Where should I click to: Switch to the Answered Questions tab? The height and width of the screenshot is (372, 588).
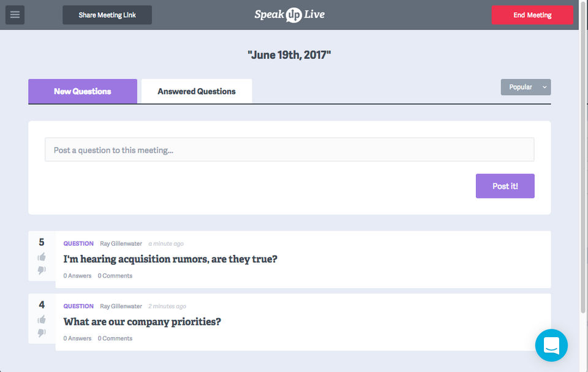pyautogui.click(x=197, y=91)
